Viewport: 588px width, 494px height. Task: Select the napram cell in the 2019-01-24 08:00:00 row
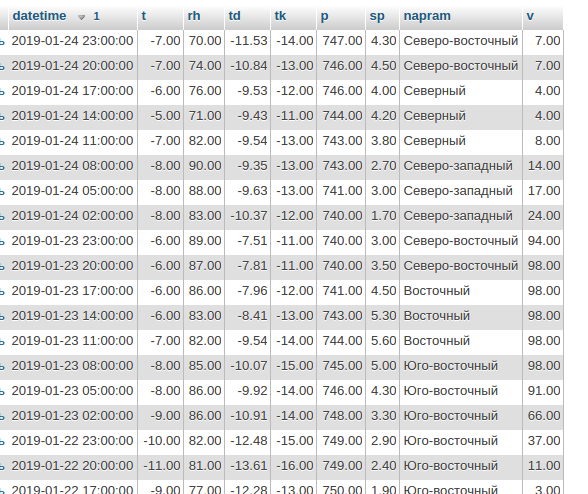(x=461, y=166)
